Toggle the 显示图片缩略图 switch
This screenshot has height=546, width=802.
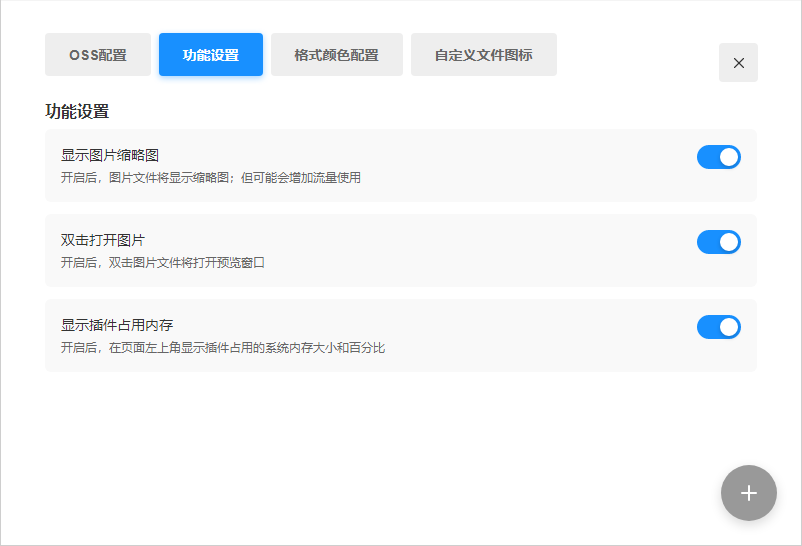(x=718, y=157)
